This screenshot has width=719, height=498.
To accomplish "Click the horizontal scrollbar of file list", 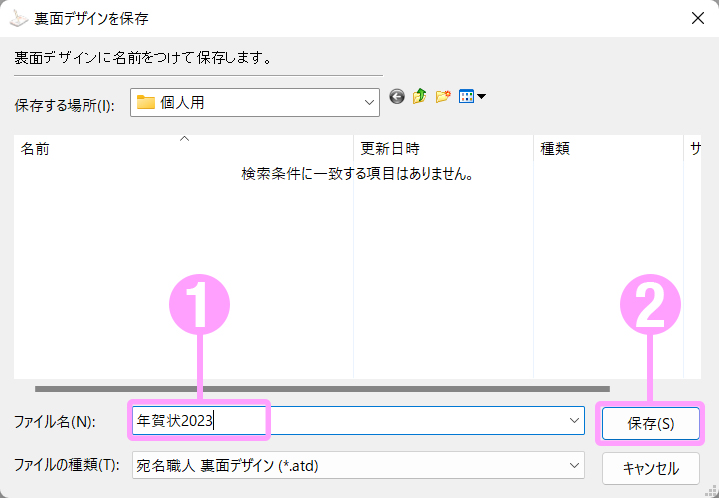I will point(320,388).
